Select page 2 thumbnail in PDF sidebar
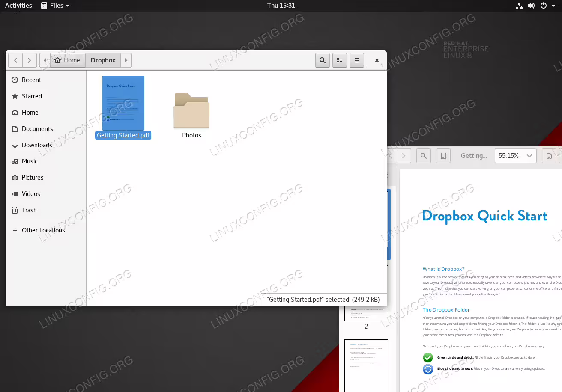 pos(366,313)
